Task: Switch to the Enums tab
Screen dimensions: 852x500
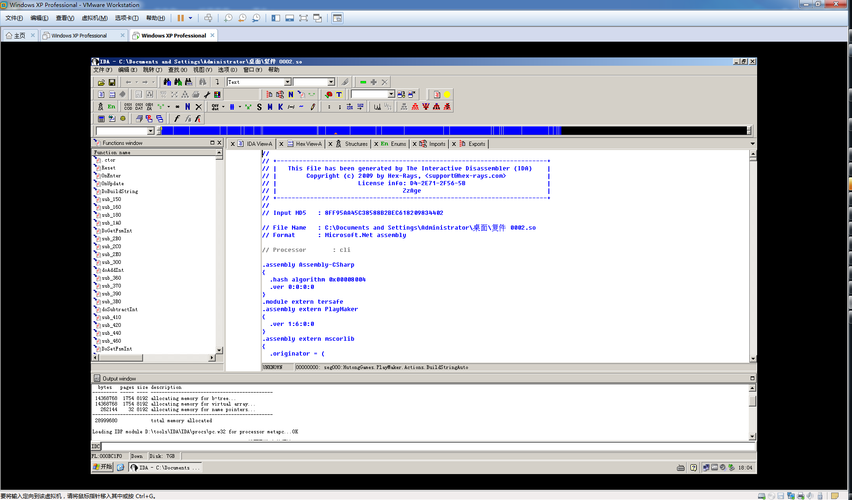Action: [393, 144]
